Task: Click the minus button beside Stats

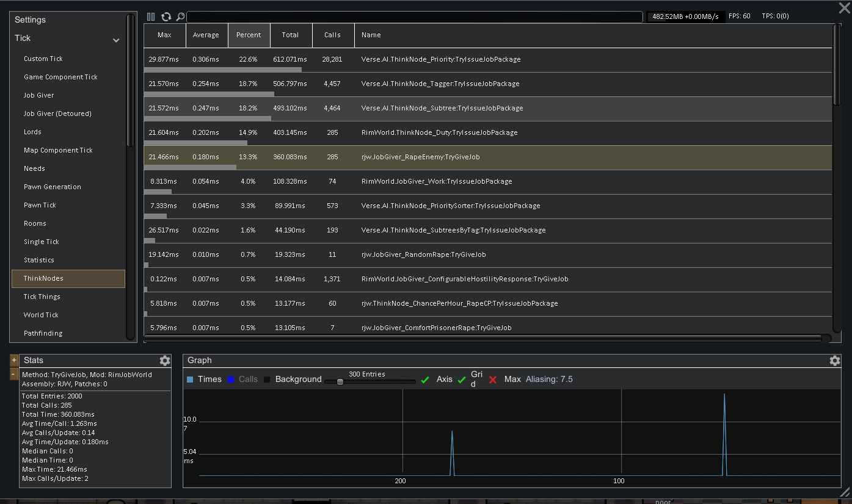Action: point(14,373)
